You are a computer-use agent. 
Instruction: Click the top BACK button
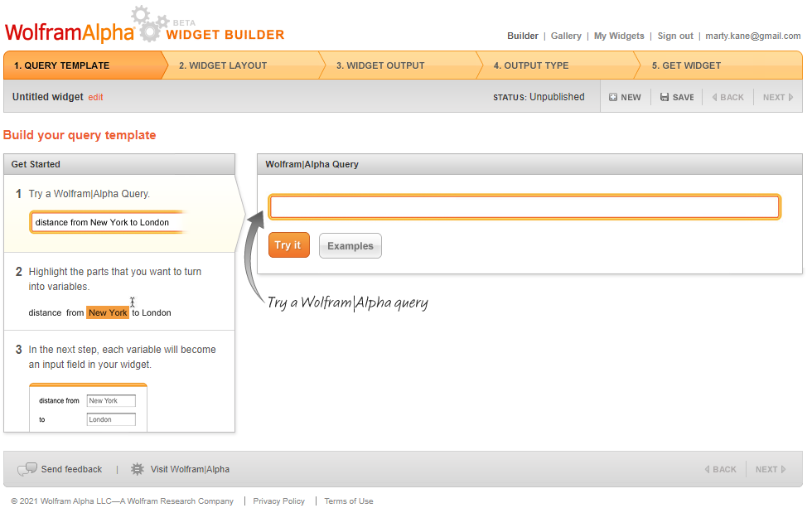(x=727, y=97)
